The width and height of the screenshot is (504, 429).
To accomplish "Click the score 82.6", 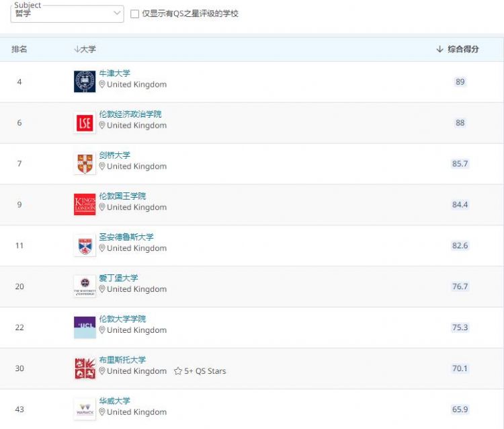I will click(460, 245).
